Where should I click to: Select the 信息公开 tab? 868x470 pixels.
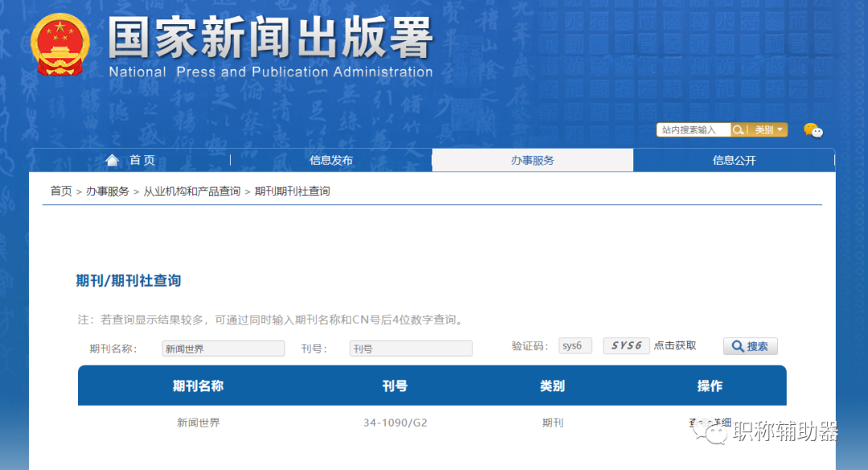(x=734, y=159)
